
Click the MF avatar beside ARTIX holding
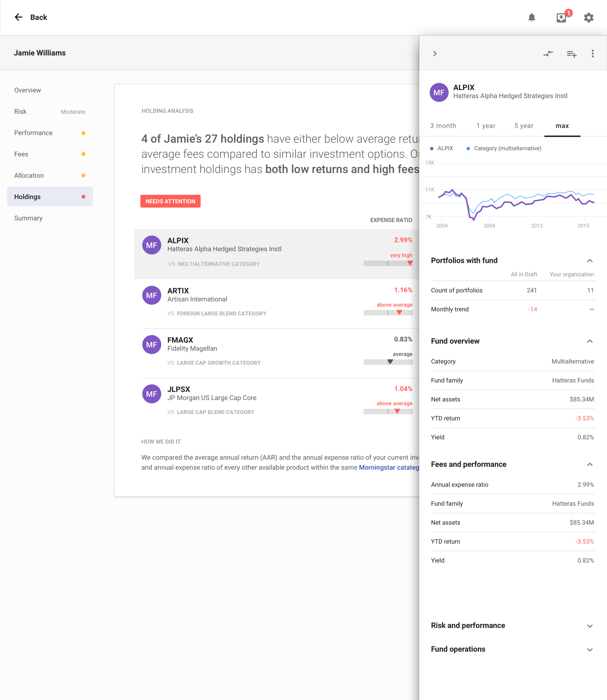tap(152, 295)
